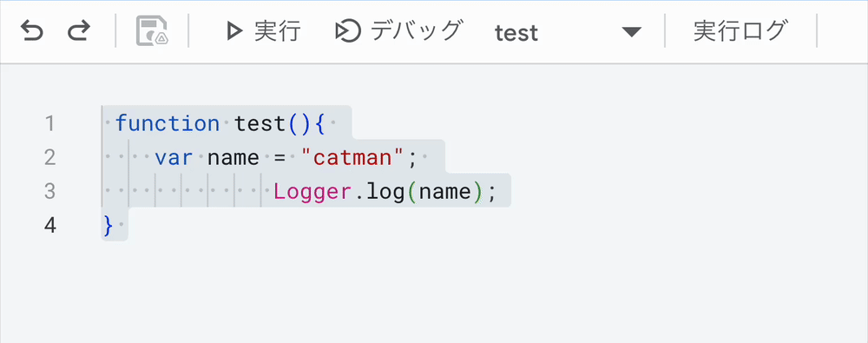Click the undo arrow icon

pyautogui.click(x=31, y=31)
